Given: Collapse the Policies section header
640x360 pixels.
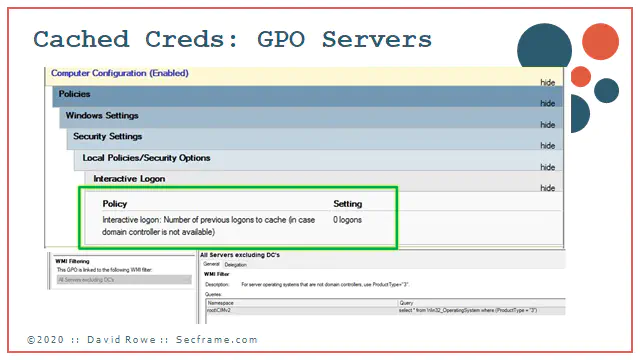Looking at the screenshot, I should pyautogui.click(x=308, y=96).
